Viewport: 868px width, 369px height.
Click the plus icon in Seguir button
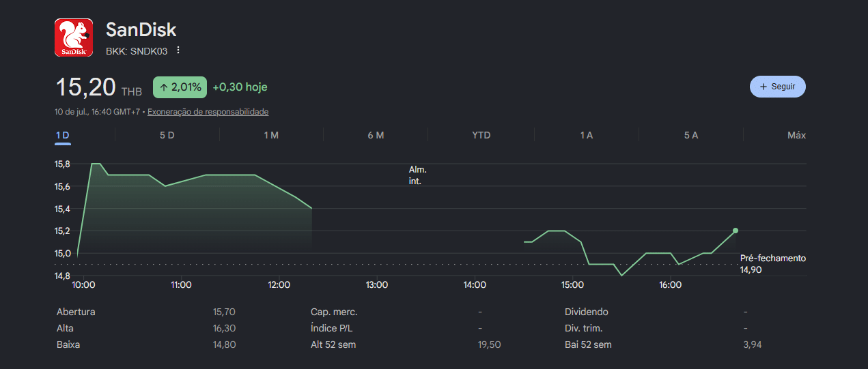coord(764,87)
